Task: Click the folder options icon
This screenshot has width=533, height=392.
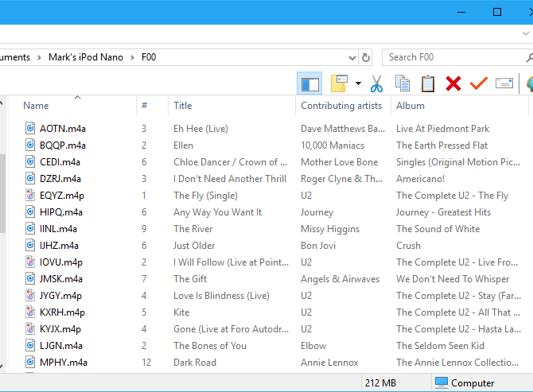Action: pyautogui.click(x=340, y=83)
